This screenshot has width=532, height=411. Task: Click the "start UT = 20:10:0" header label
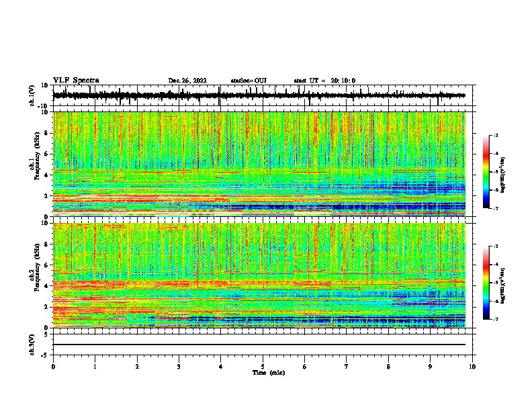click(324, 81)
